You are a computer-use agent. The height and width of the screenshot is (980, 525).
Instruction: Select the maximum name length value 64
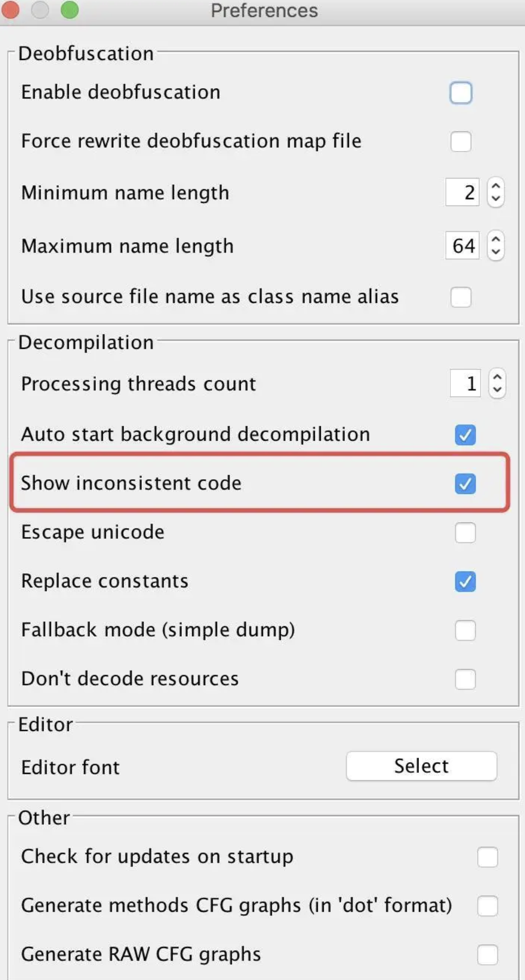462,246
